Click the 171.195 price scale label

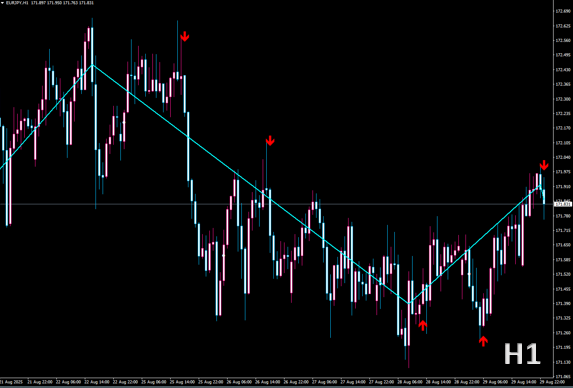tap(563, 347)
